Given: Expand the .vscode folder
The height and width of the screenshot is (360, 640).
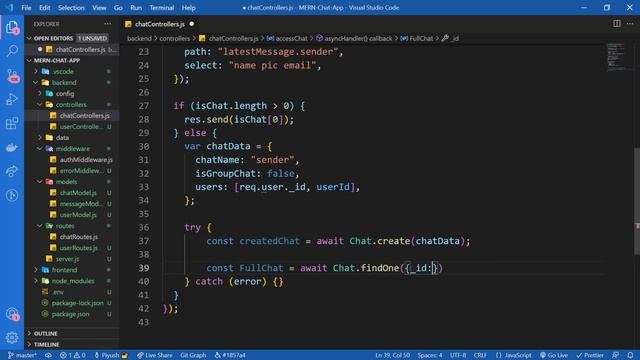Looking at the screenshot, I should click(71, 71).
